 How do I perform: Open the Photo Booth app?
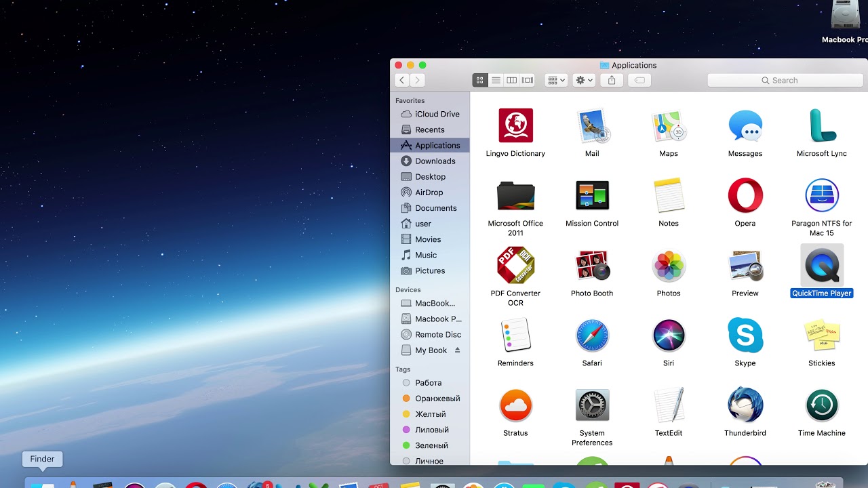592,265
